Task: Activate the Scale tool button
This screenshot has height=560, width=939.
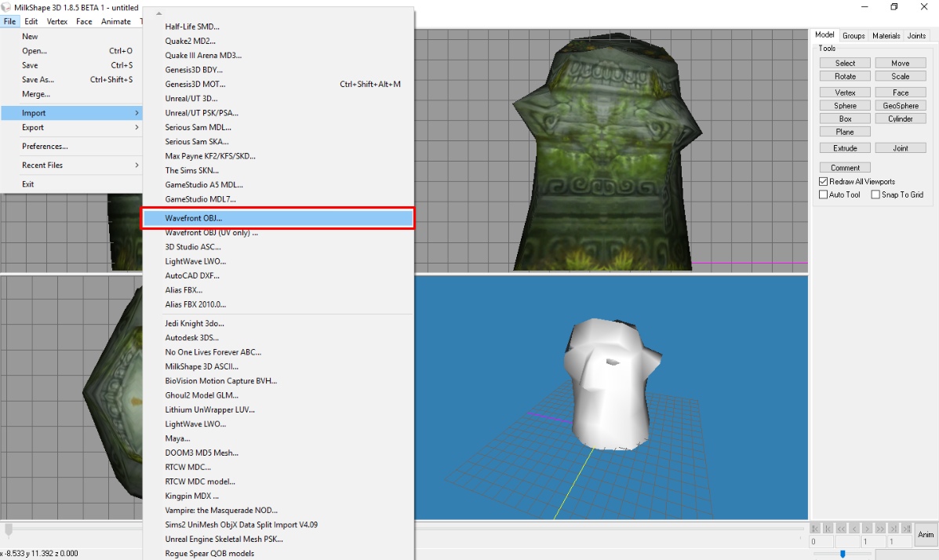Action: [x=901, y=76]
